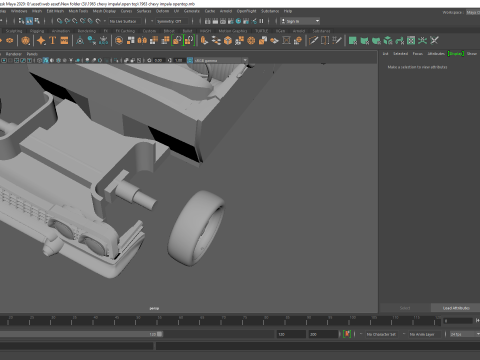The width and height of the screenshot is (480, 360).
Task: Click the orange star sweep mesh icon
Action: tap(41, 41)
